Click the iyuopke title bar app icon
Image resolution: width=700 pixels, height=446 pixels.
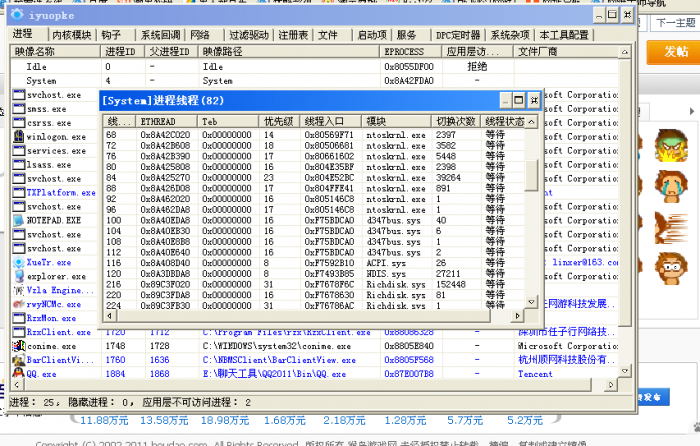tap(17, 15)
